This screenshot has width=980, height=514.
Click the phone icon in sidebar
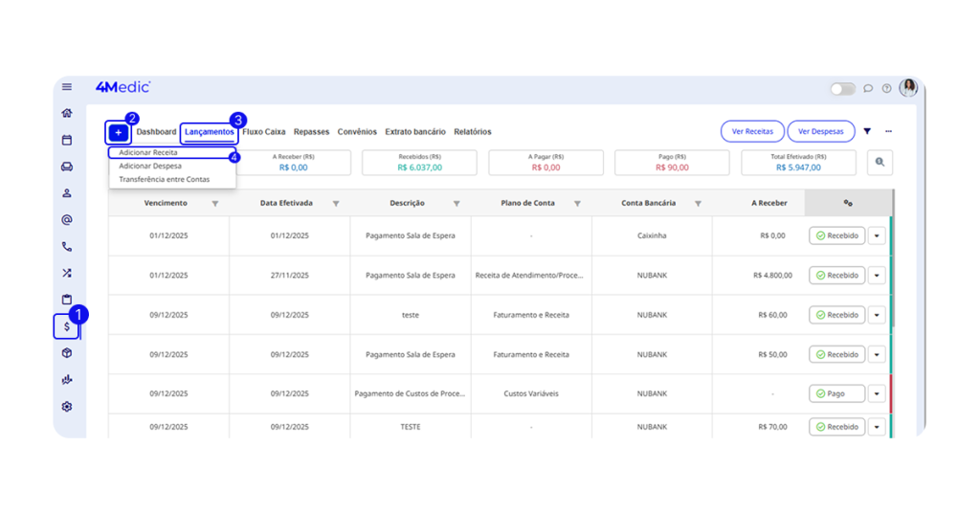[x=67, y=246]
